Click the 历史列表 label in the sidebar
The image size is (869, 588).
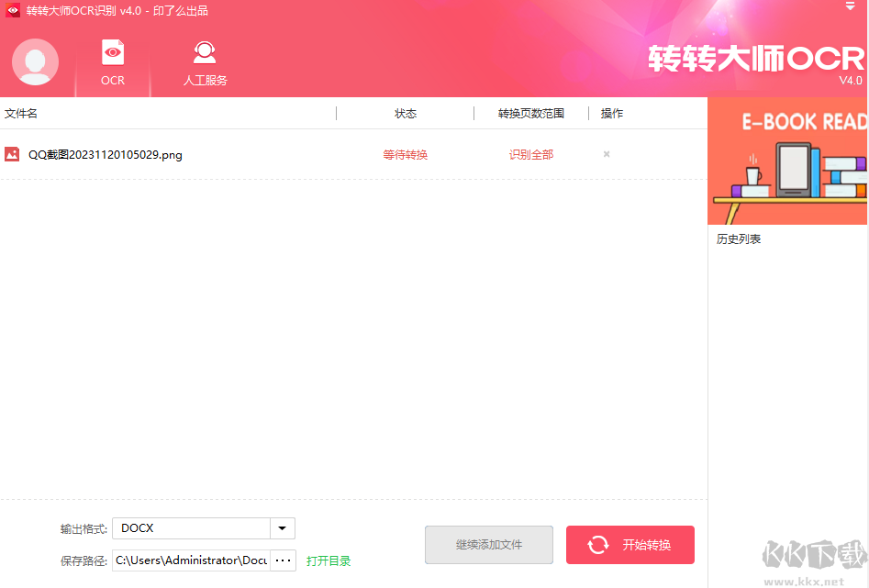click(x=737, y=239)
